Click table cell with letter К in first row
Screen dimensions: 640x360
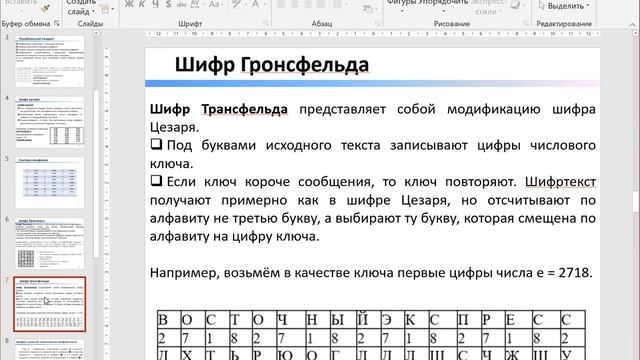(416, 320)
